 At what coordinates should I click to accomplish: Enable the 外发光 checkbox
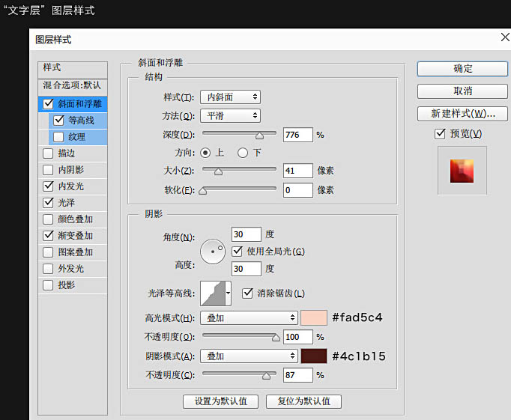48,269
